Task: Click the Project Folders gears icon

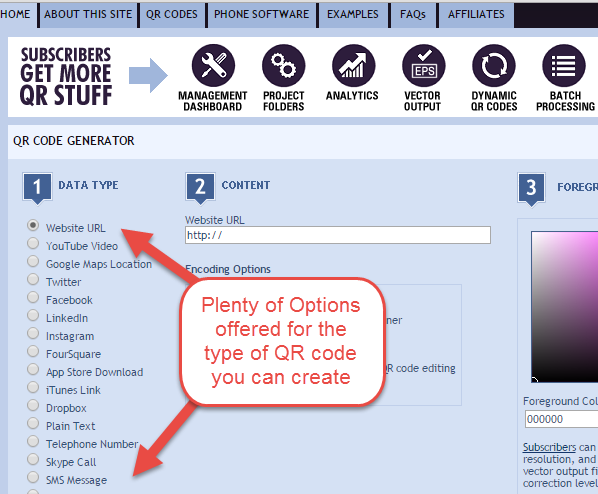Action: tap(283, 65)
